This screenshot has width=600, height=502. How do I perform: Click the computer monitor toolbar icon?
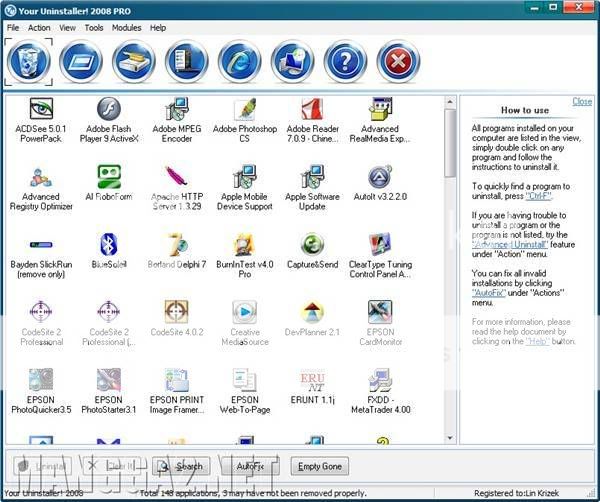click(292, 62)
